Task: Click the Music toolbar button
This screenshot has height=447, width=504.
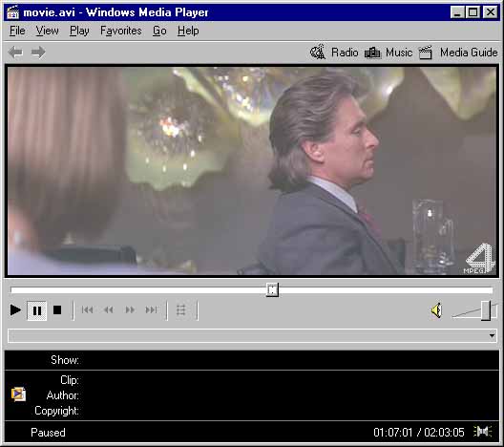Action: (388, 53)
